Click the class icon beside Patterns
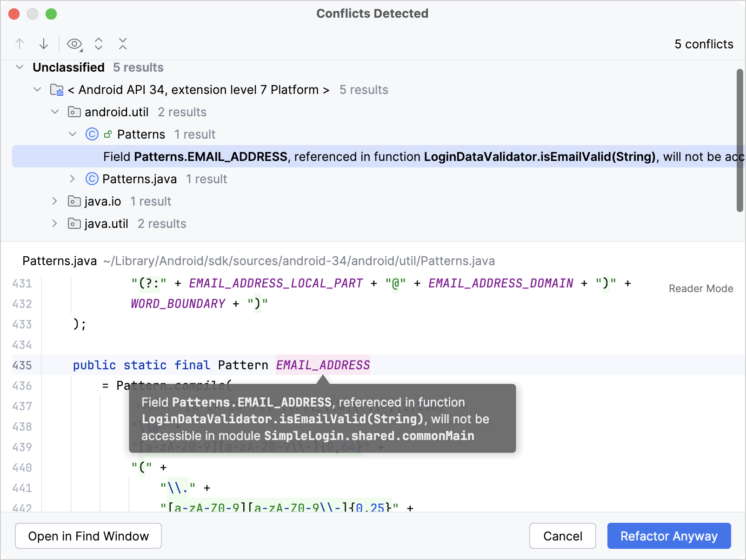The height and width of the screenshot is (560, 746). [x=92, y=134]
